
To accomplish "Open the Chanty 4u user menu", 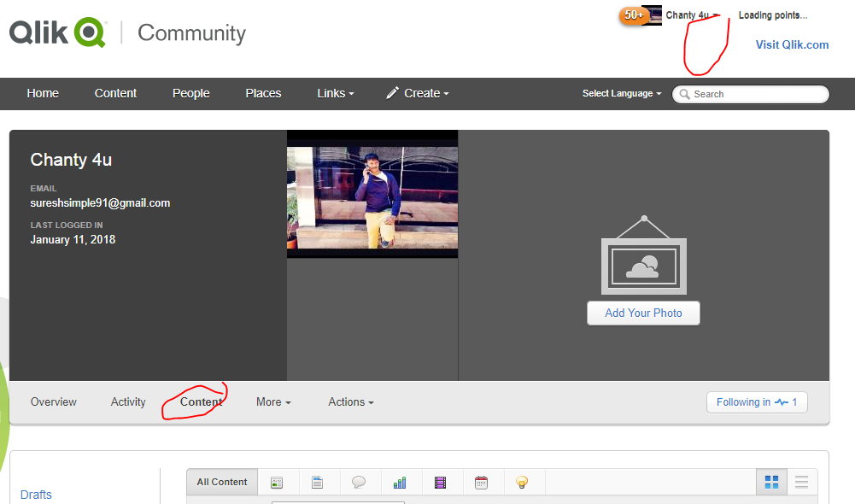I will [x=692, y=15].
